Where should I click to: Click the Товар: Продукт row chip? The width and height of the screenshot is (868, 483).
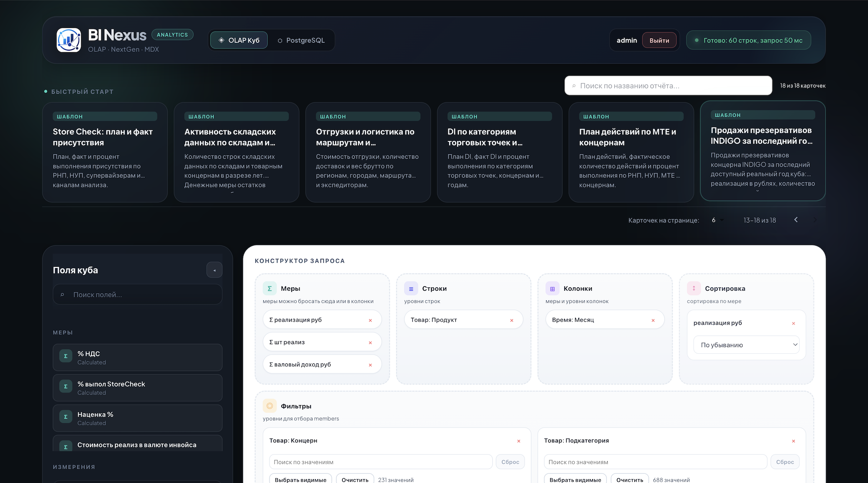(x=464, y=320)
